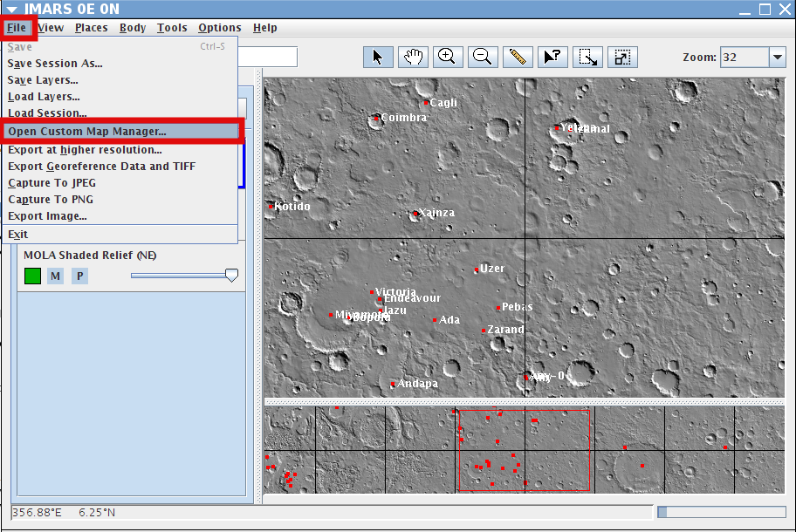Choose Capture To PNG
This screenshot has height=532, width=796.
[x=51, y=200]
